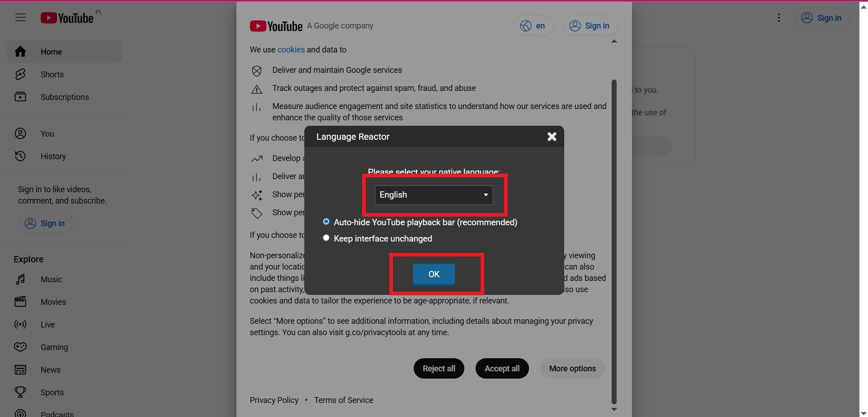This screenshot has height=417, width=868.
Task: Open History from the sidebar
Action: coord(53,156)
